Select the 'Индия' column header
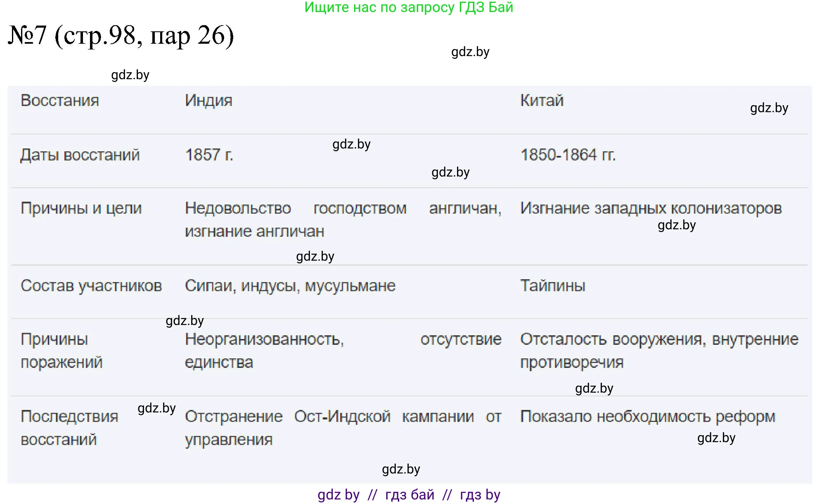This screenshot has height=504, width=819. [208, 100]
